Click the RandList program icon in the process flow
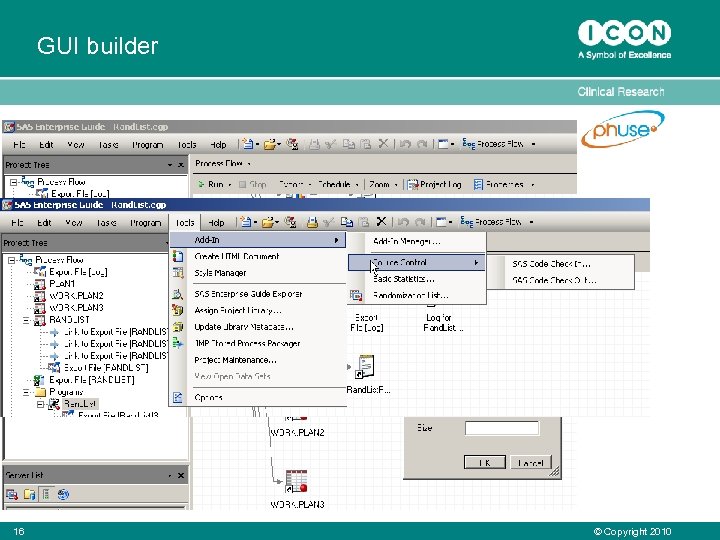The height and width of the screenshot is (540, 720). pyautogui.click(x=366, y=367)
